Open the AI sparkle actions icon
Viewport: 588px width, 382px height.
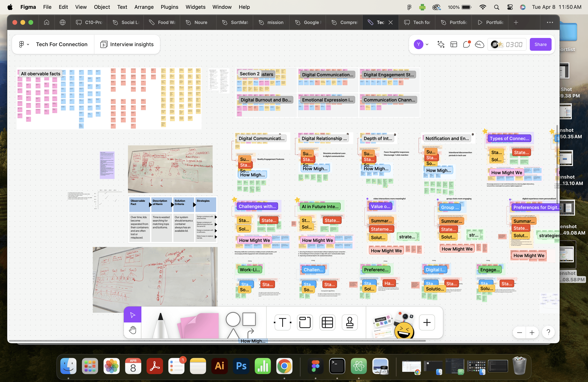441,44
